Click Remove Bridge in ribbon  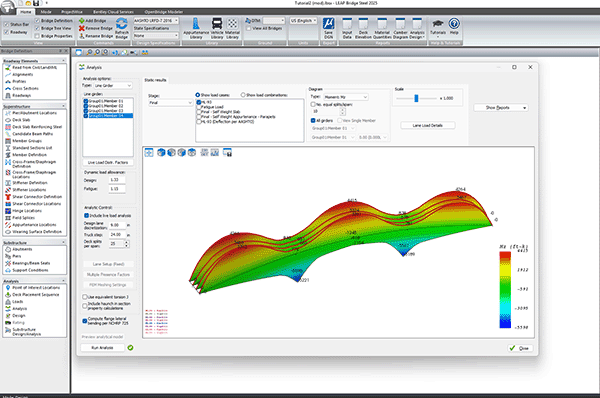click(x=96, y=28)
